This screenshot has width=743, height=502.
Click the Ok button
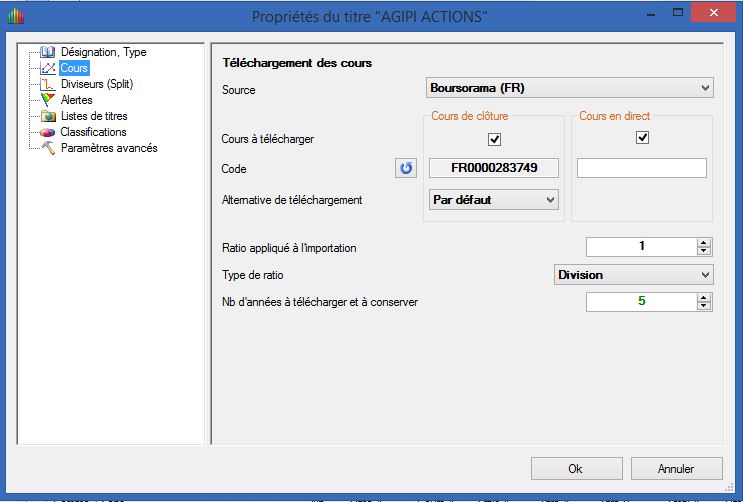click(575, 468)
